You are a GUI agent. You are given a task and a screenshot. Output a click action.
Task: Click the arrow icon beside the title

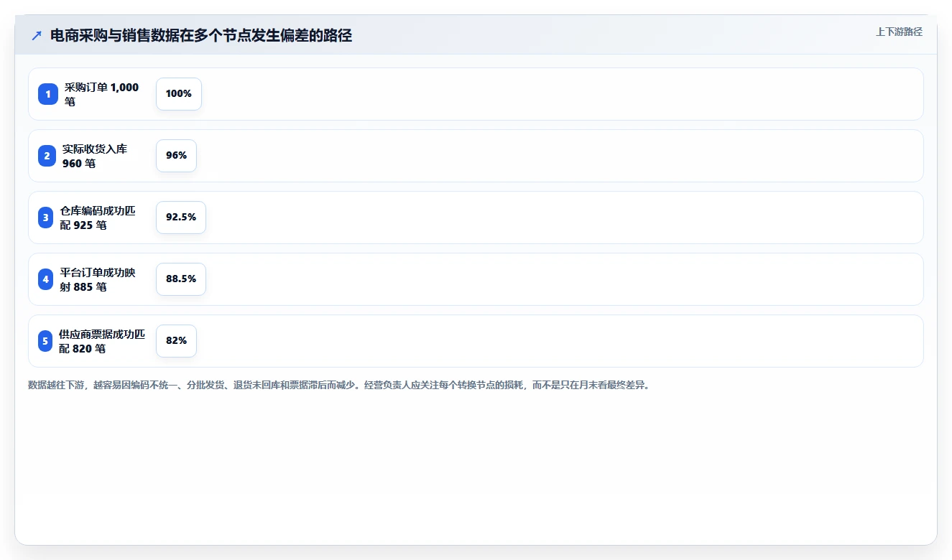37,36
